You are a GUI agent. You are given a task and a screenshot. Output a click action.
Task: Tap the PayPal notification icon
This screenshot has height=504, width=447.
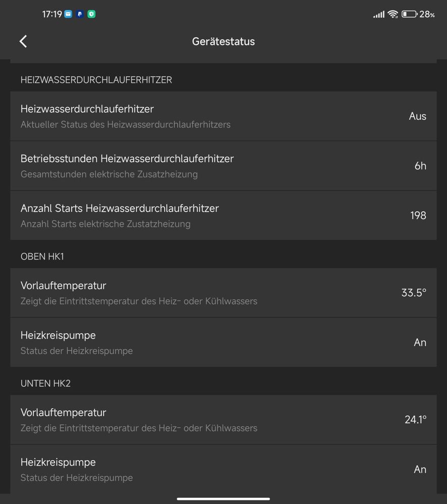80,14
